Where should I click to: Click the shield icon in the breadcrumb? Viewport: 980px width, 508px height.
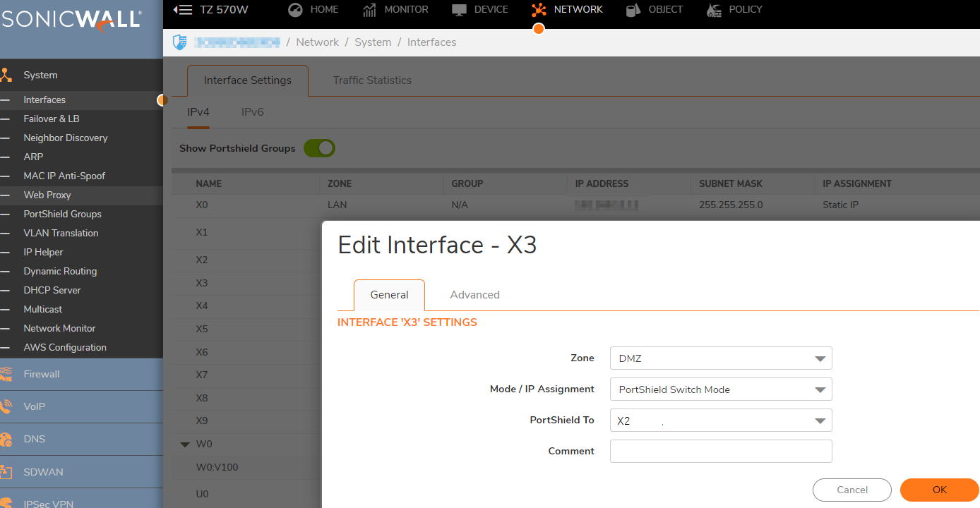pos(180,42)
